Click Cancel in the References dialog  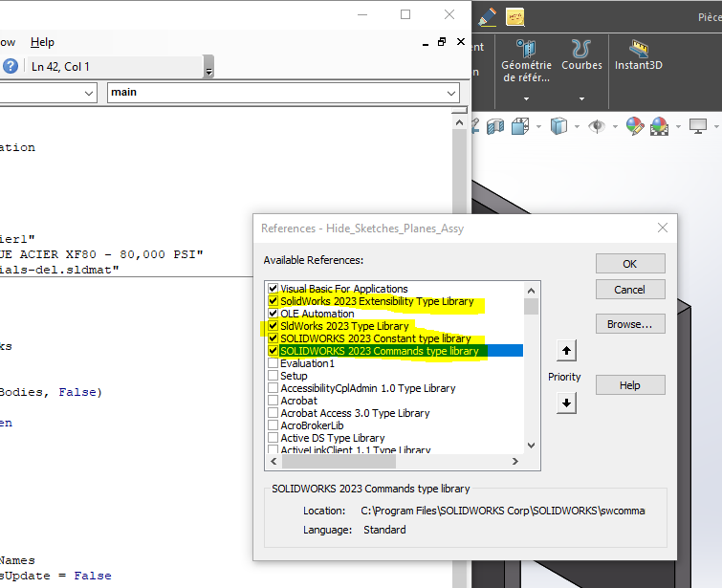(x=630, y=290)
